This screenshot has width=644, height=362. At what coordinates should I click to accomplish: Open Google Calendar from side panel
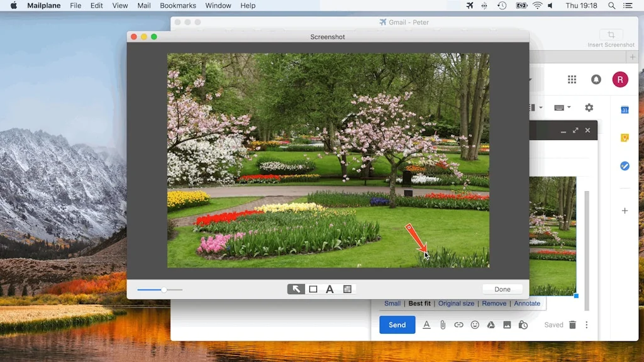tap(625, 110)
